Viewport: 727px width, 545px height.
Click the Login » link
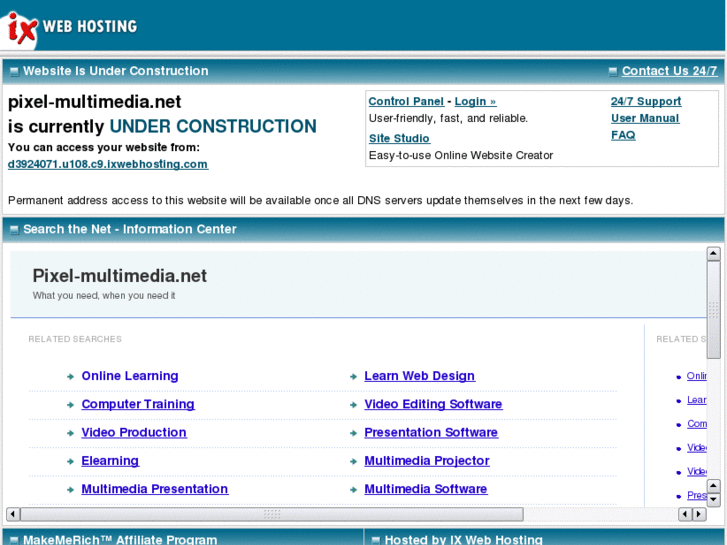[x=475, y=101]
